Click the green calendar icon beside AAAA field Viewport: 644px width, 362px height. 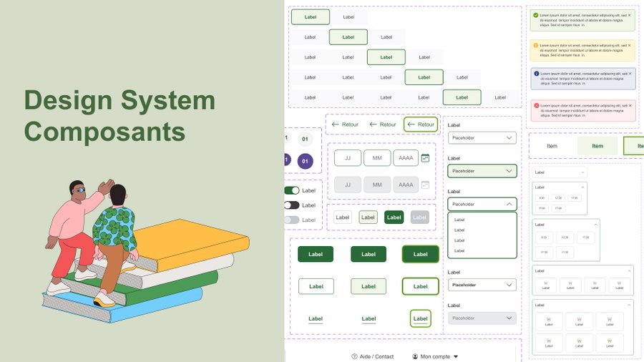point(425,158)
